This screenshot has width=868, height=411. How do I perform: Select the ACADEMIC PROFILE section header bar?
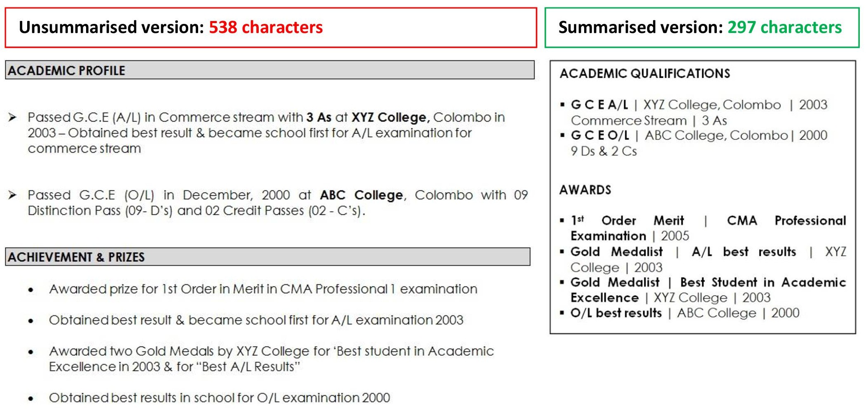point(269,70)
